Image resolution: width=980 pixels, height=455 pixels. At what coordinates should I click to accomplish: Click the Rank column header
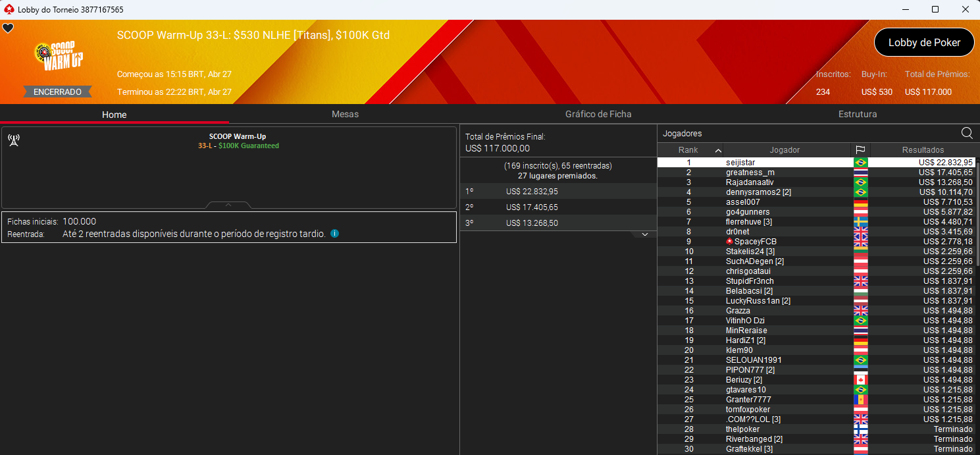point(688,149)
